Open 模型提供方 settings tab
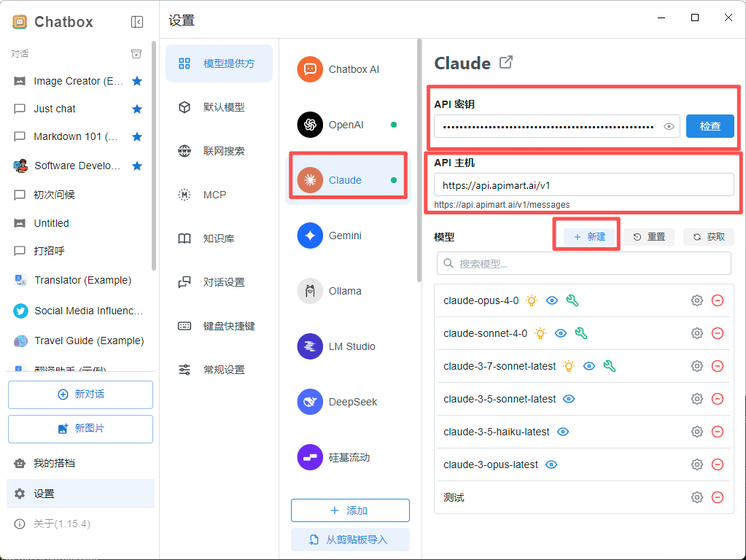Screen dimensions: 746x560 coord(219,63)
